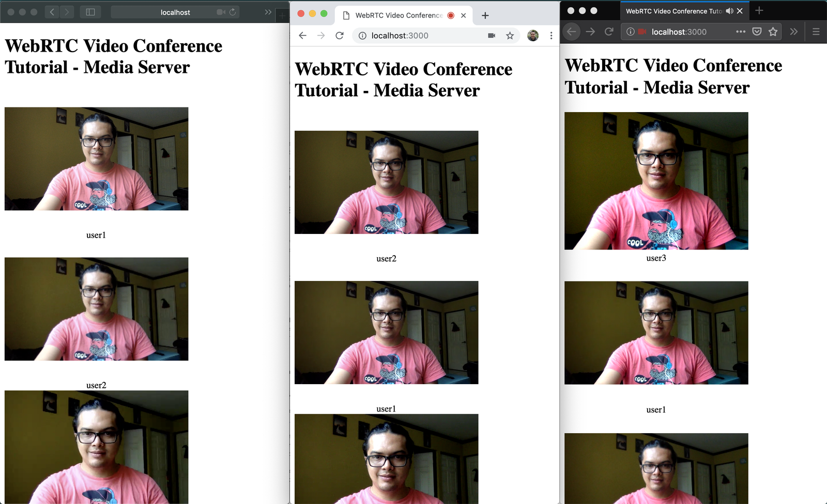Open Chrome's three-dot menu

pyautogui.click(x=551, y=36)
